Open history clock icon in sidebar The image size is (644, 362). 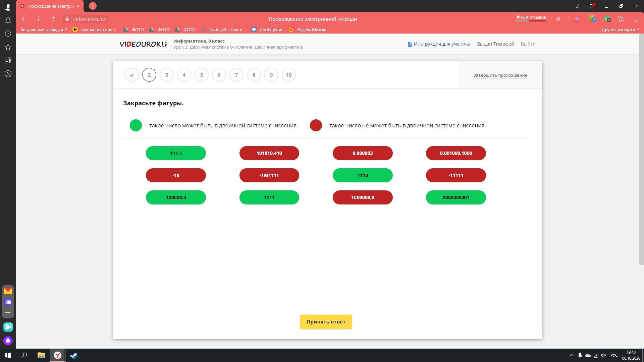[8, 34]
